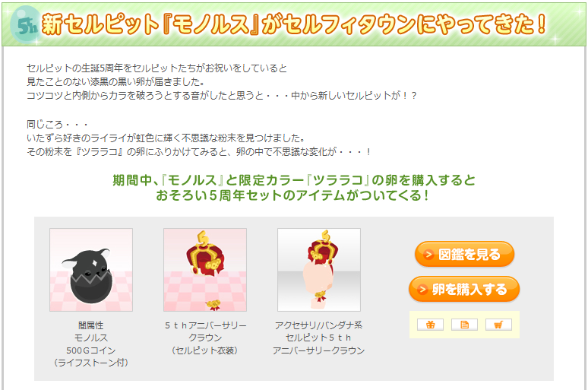Click the 闇属性 モノルス caption text
The image size is (588, 390).
pyautogui.click(x=91, y=331)
